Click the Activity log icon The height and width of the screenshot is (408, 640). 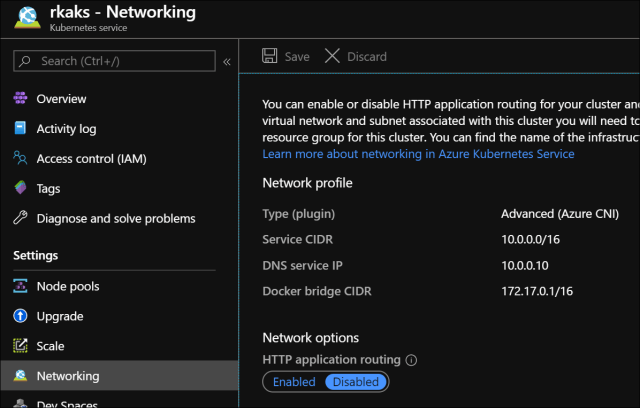pos(20,129)
